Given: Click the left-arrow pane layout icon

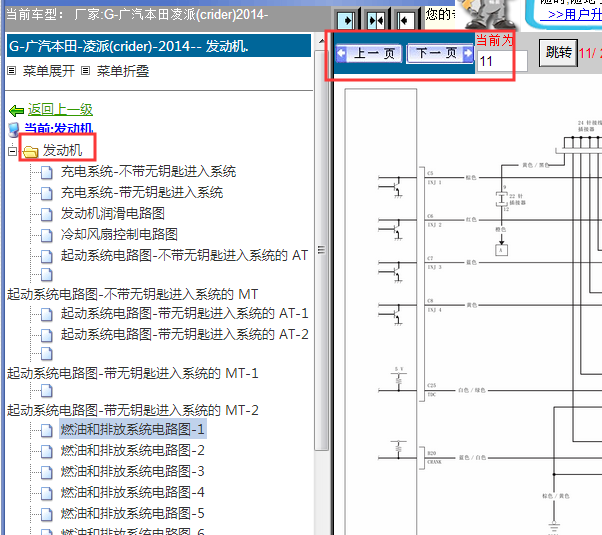Looking at the screenshot, I should pos(405,20).
